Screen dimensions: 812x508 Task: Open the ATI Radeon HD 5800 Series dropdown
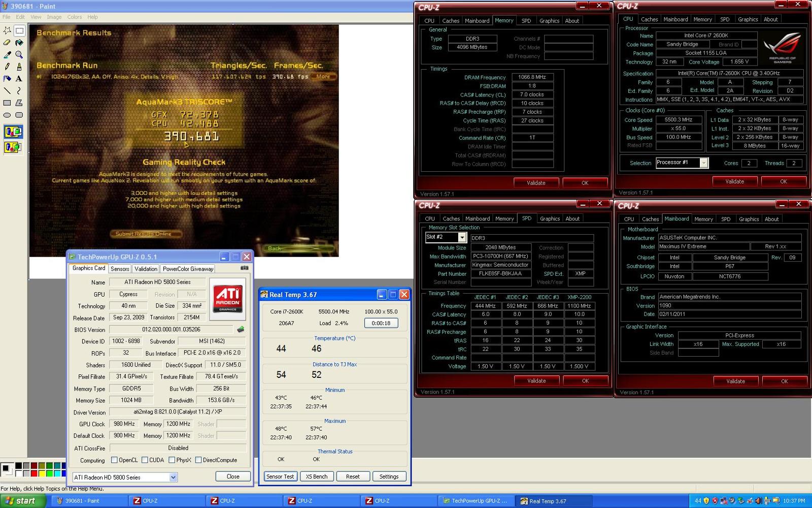[x=125, y=477]
